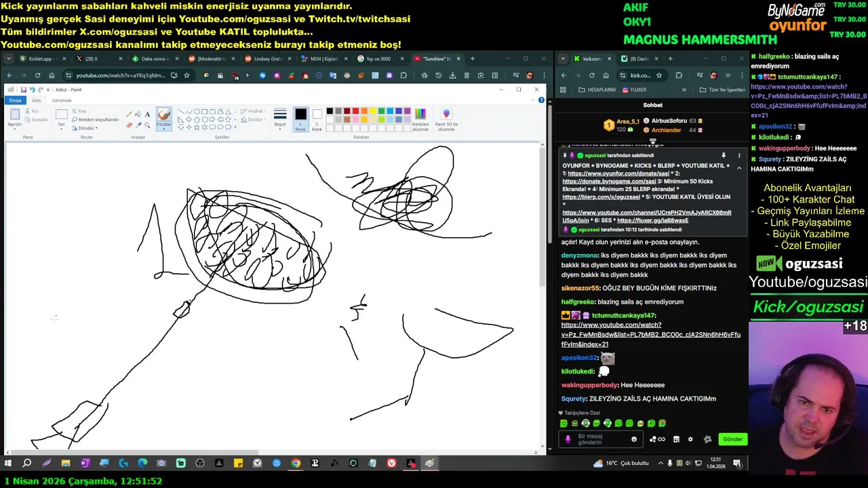
Task: Pick the black swatch in palette top row
Action: (330, 111)
